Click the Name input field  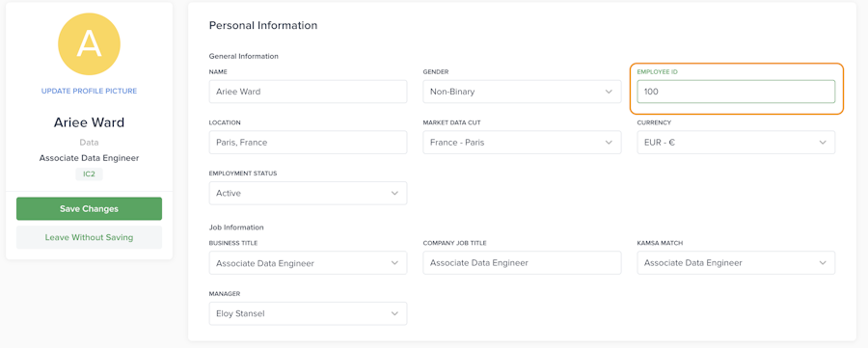[308, 92]
